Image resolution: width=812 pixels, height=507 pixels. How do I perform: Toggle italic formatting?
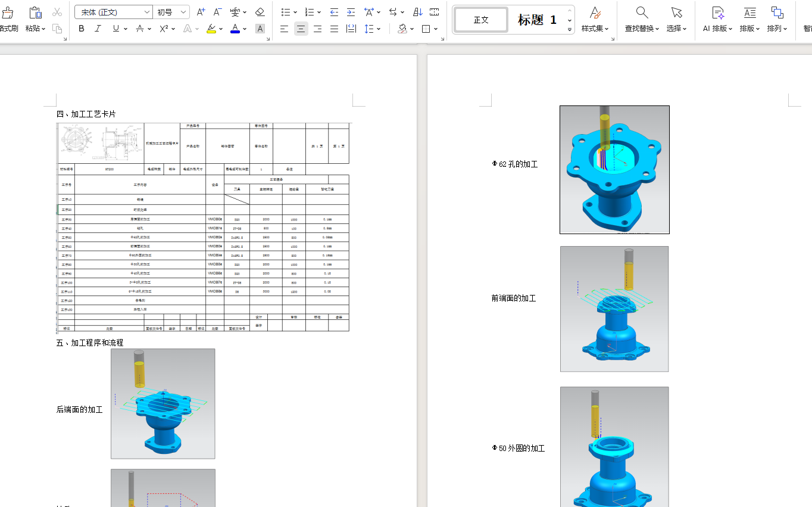98,29
